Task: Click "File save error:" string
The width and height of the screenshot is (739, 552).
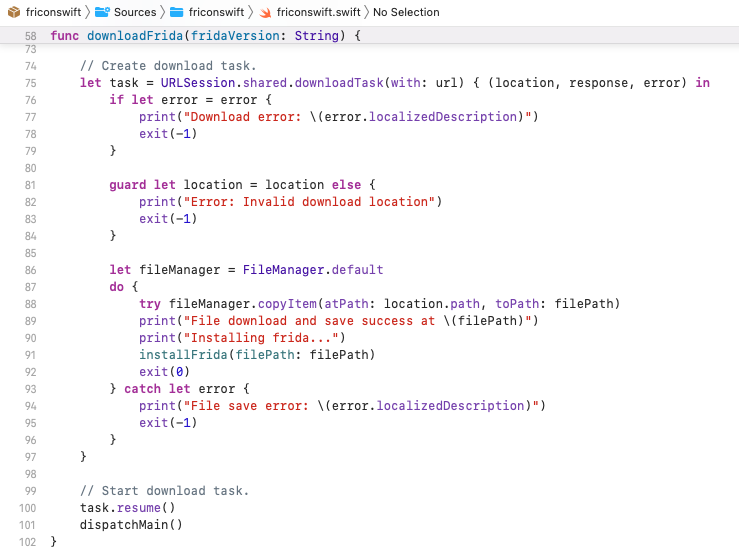Action: pyautogui.click(x=246, y=405)
